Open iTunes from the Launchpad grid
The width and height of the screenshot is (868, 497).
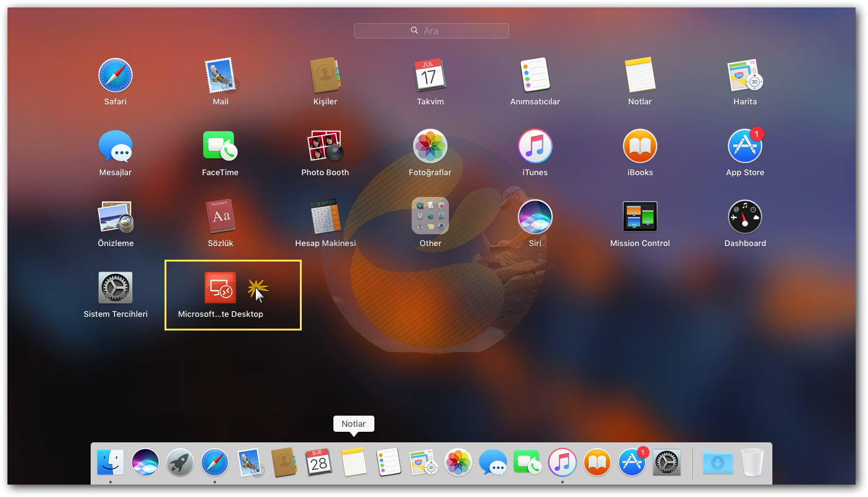point(535,147)
